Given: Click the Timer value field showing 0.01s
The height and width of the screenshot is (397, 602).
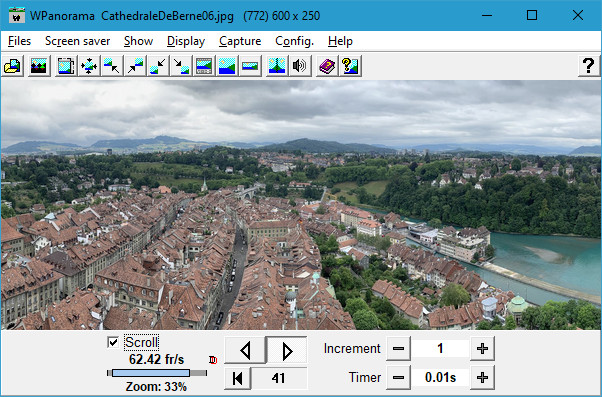Looking at the screenshot, I should [440, 377].
